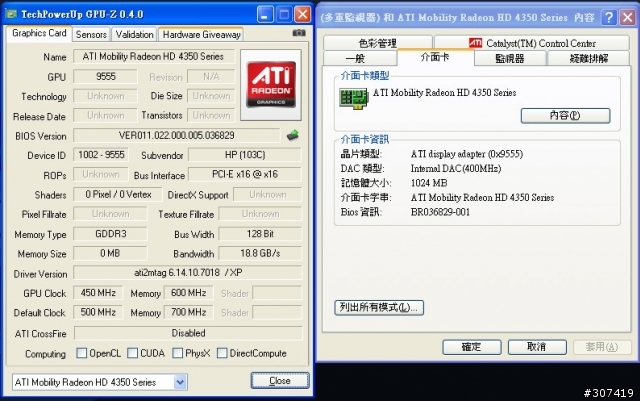Image resolution: width=640 pixels, height=401 pixels.
Task: Click the ATI Radeon logo image
Action: coord(271,85)
